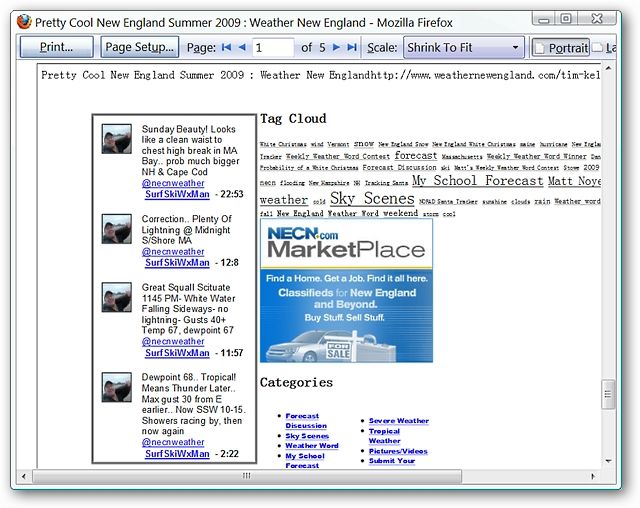Click vertical scrollbar up arrow

[608, 68]
